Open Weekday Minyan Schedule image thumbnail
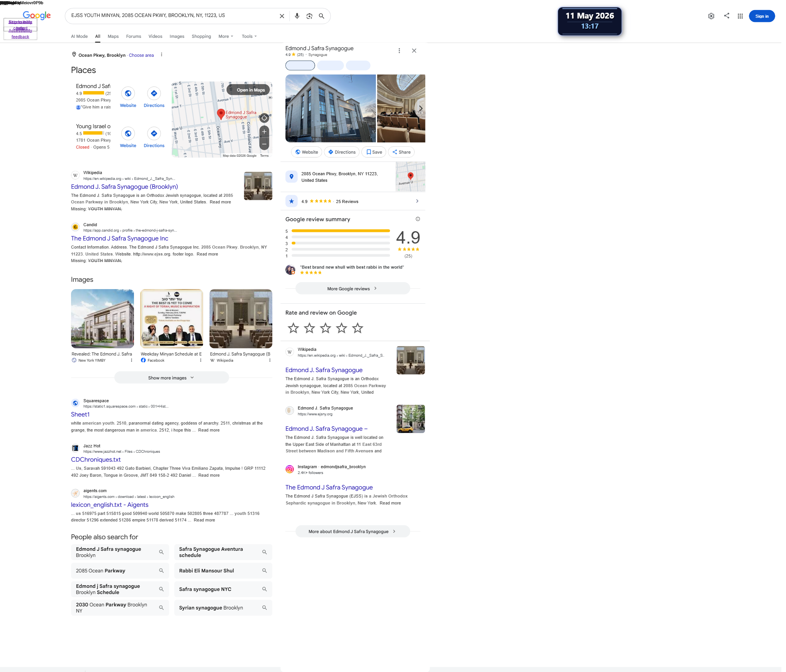 tap(171, 319)
